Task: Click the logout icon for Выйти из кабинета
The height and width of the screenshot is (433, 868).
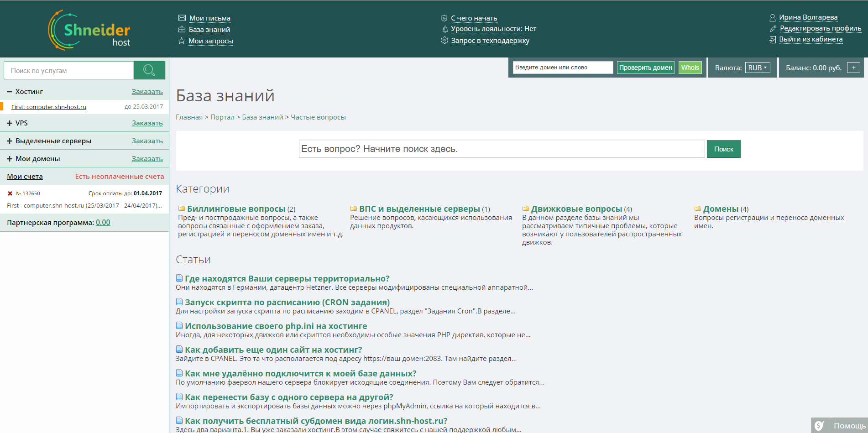Action: click(x=772, y=39)
